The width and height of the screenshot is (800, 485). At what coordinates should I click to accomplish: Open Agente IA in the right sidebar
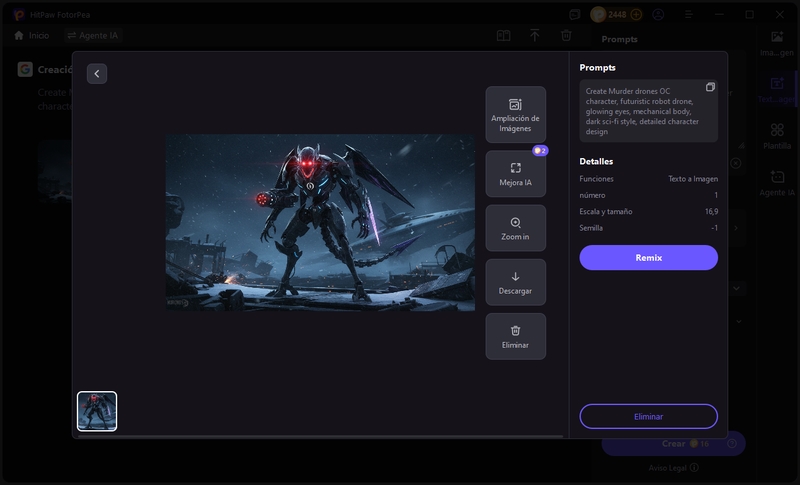click(x=776, y=182)
